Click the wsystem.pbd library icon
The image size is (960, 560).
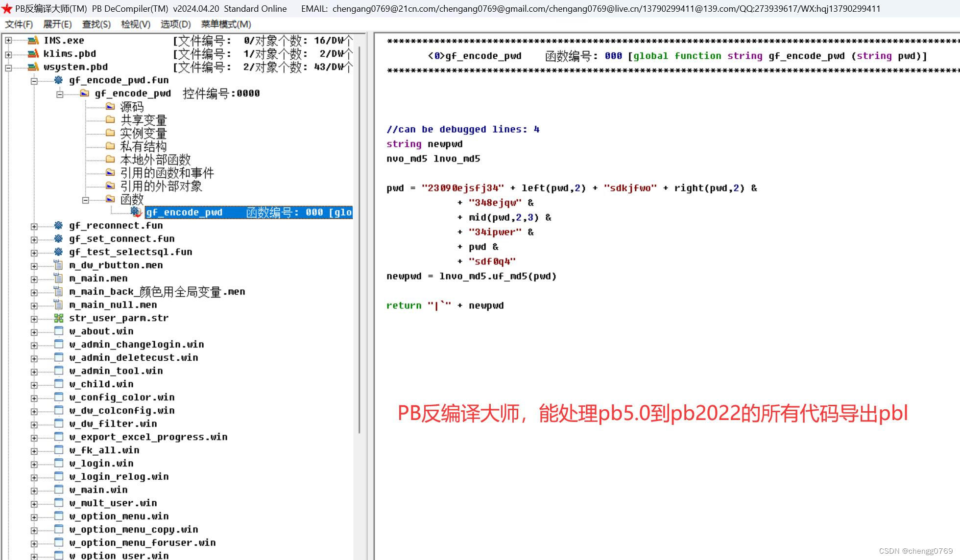(33, 67)
